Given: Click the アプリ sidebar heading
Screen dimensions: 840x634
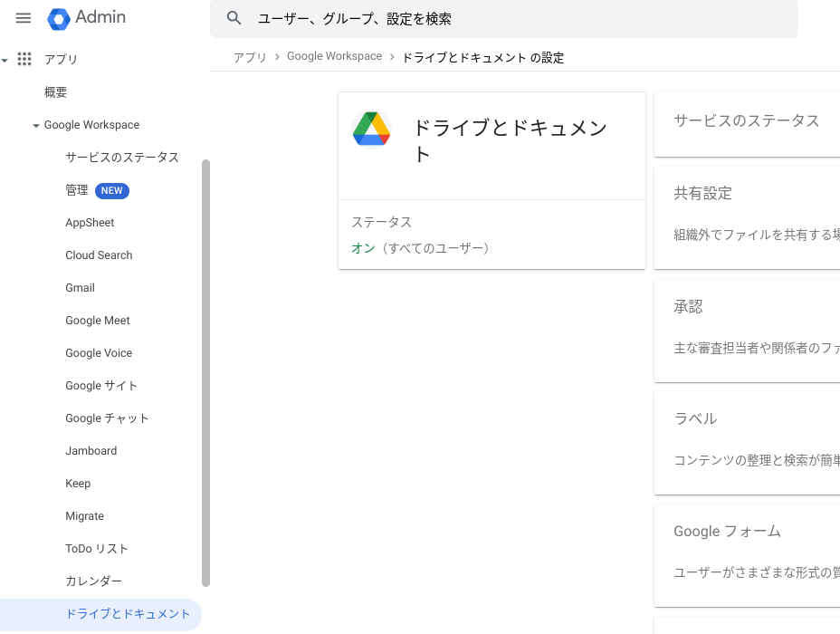Looking at the screenshot, I should point(61,60).
